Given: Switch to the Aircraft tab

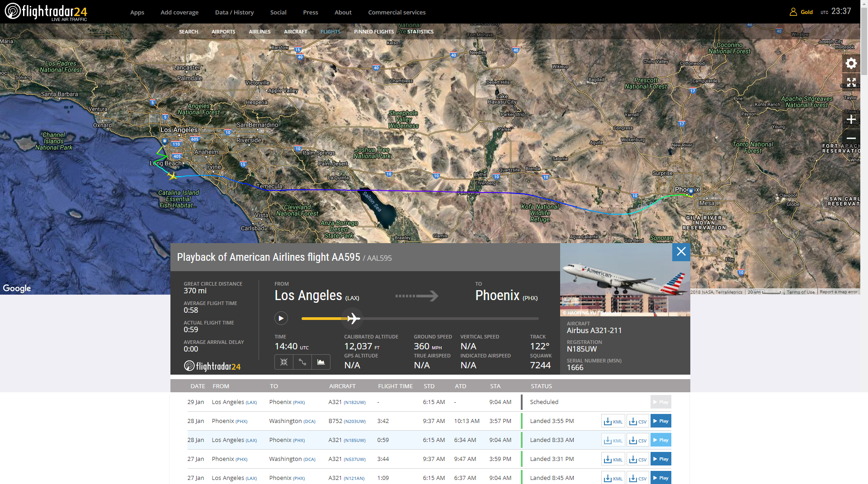Looking at the screenshot, I should click(x=295, y=32).
